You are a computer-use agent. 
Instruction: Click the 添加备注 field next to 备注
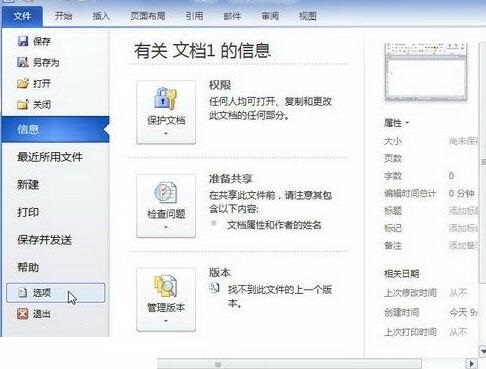(x=464, y=246)
